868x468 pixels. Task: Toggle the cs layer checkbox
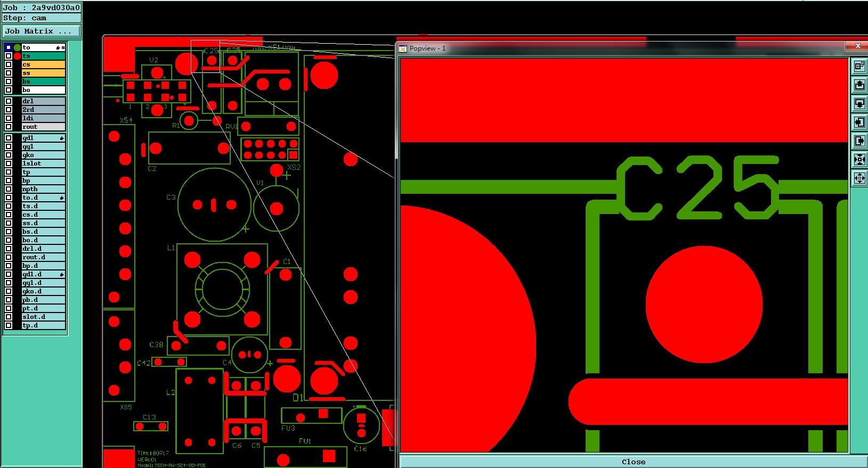coord(9,64)
